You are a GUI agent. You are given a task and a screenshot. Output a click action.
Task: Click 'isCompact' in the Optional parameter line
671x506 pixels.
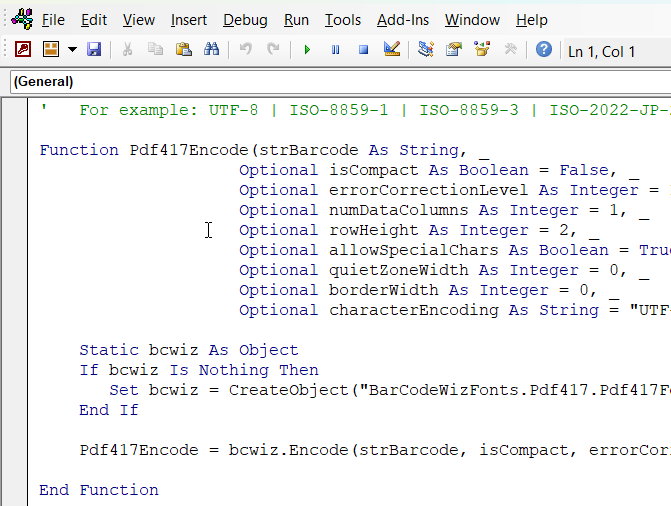(374, 170)
